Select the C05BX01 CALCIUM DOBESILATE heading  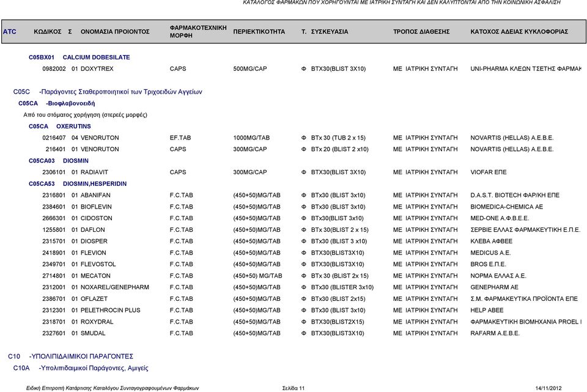[x=79, y=57]
